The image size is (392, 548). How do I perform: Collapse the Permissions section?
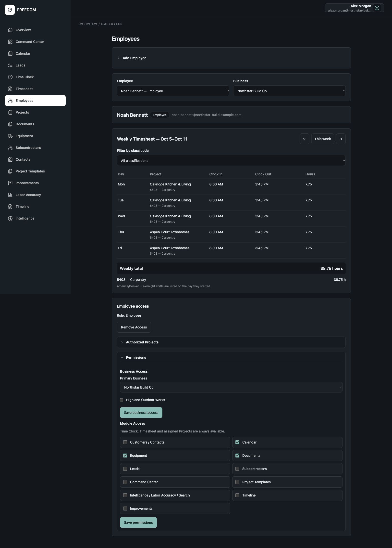point(231,357)
